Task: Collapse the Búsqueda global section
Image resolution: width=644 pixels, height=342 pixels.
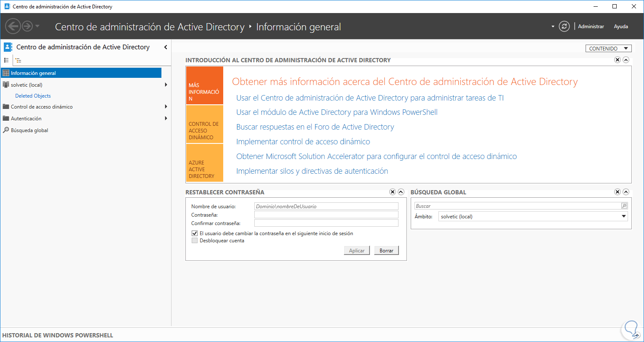Action: tap(626, 192)
